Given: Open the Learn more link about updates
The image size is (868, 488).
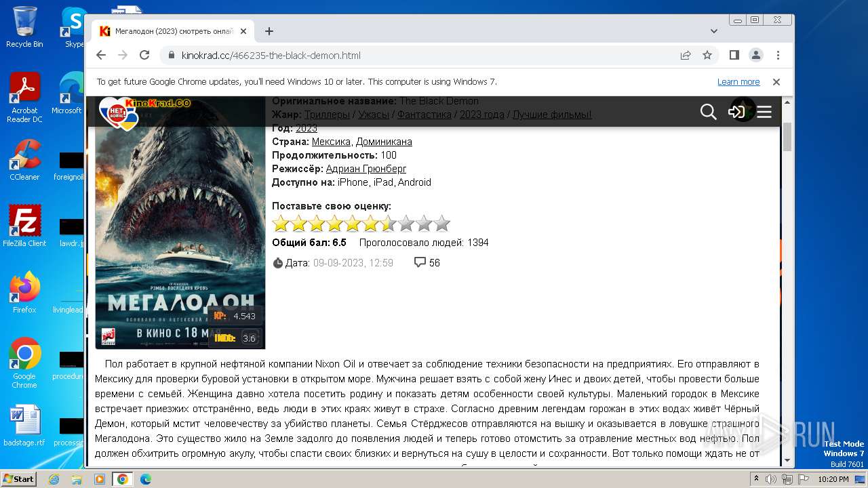Looking at the screenshot, I should [x=738, y=82].
